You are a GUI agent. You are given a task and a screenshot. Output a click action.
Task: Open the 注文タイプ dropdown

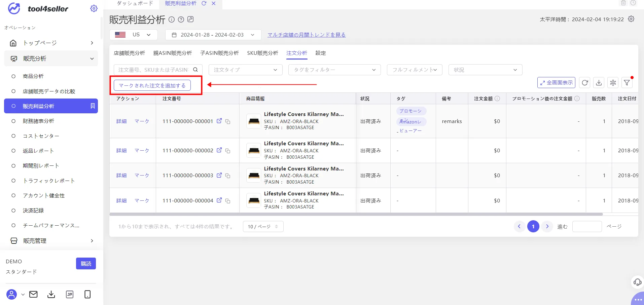246,70
